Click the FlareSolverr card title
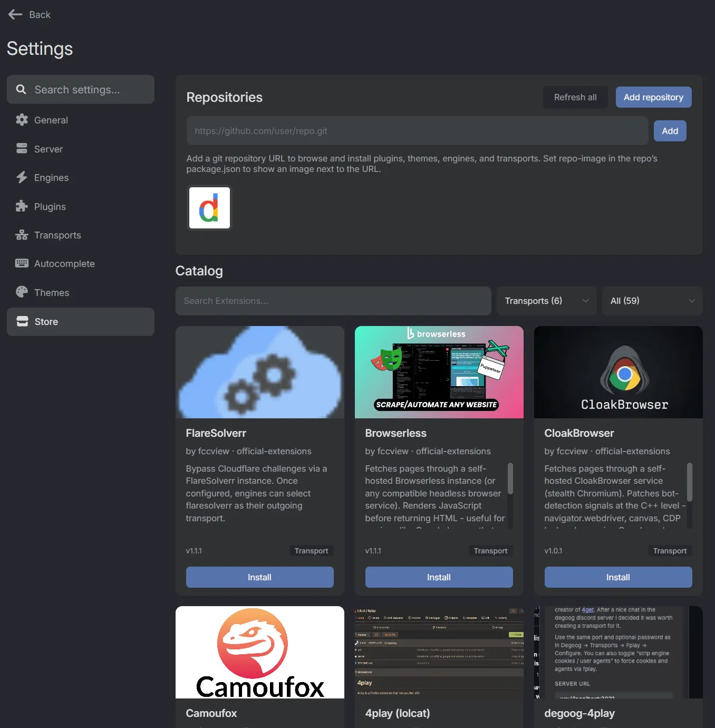The image size is (715, 728). [216, 433]
